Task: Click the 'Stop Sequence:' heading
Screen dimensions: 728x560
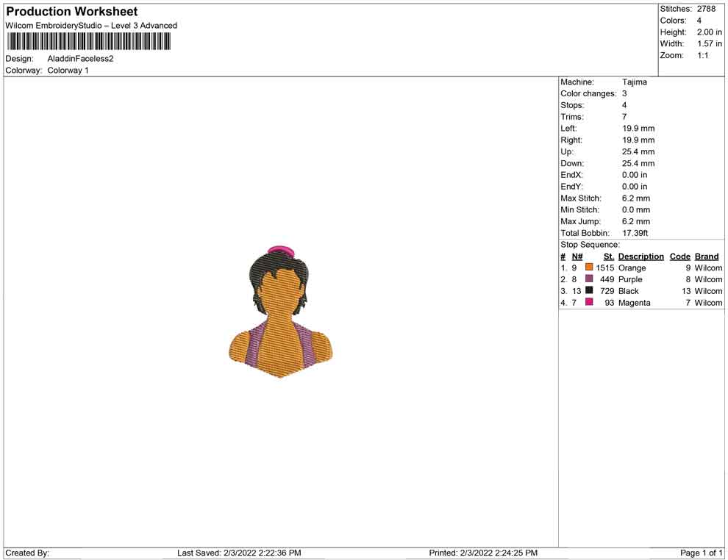Action: 590,245
